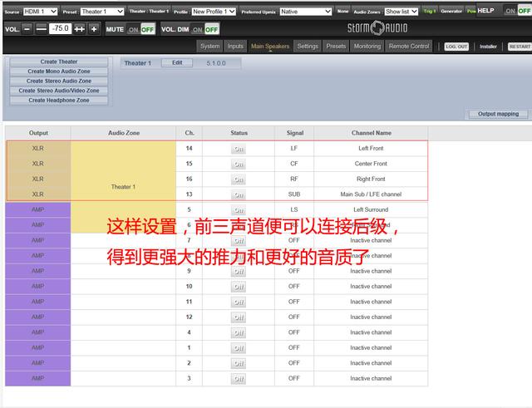
Task: Switch on inactive channel 11
Action: click(239, 302)
